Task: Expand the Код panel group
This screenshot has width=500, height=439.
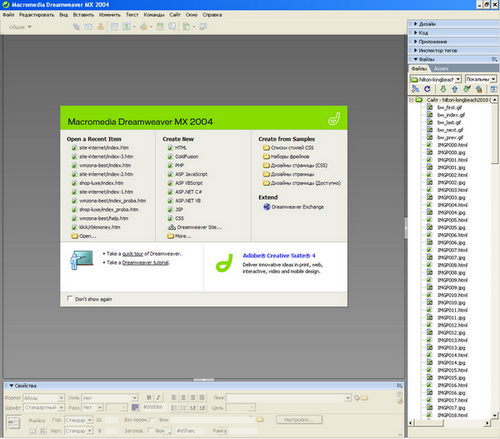Action: point(453,33)
